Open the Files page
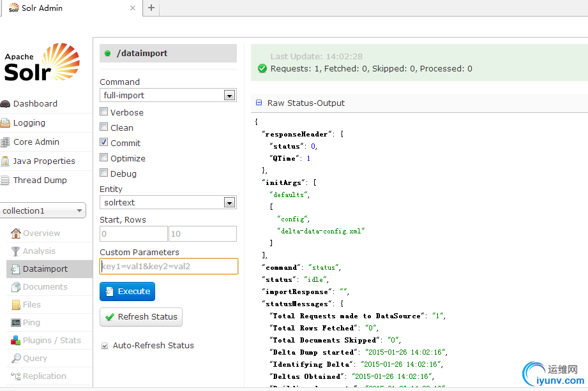588x391 pixels. [x=32, y=305]
